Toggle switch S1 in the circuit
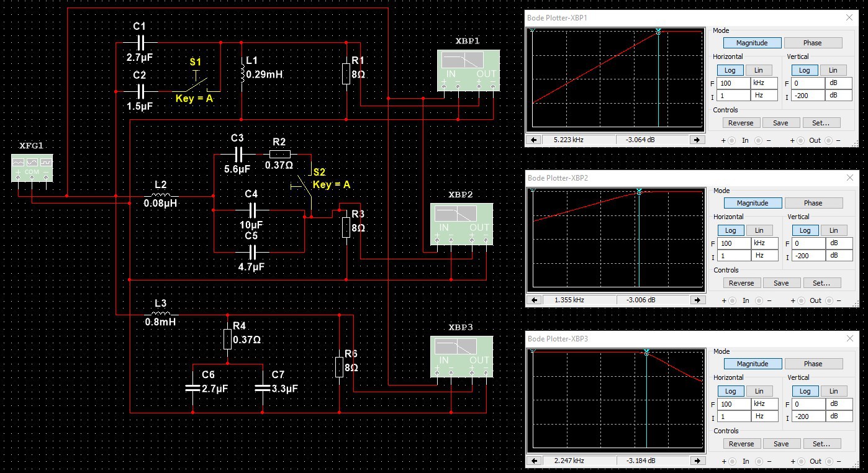 pos(199,83)
